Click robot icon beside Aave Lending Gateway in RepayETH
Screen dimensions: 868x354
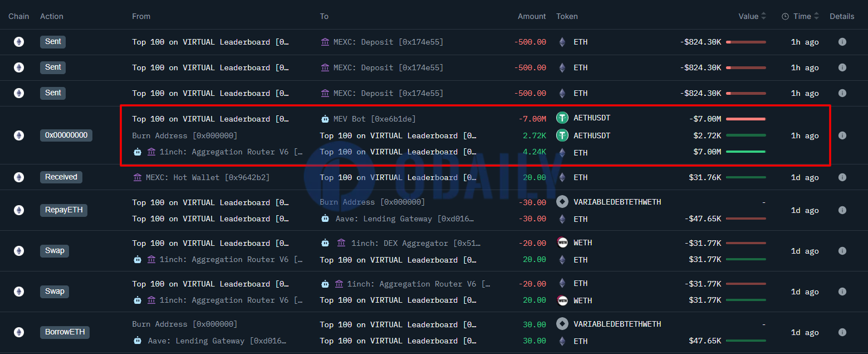tap(325, 219)
